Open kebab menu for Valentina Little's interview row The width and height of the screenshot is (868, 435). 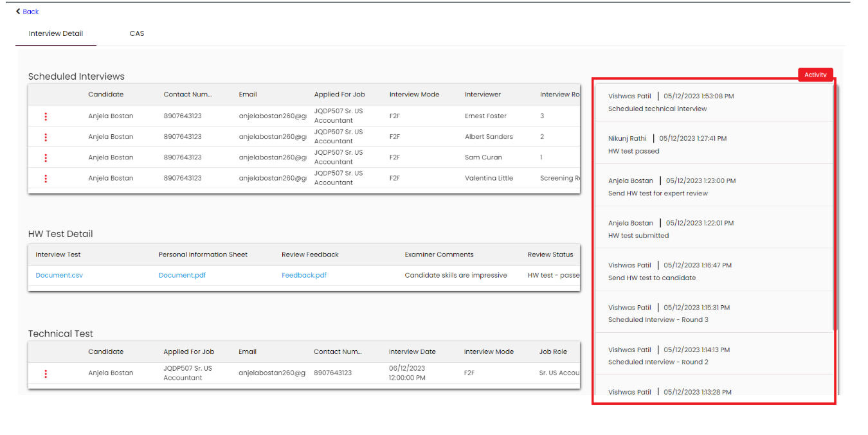(x=46, y=179)
